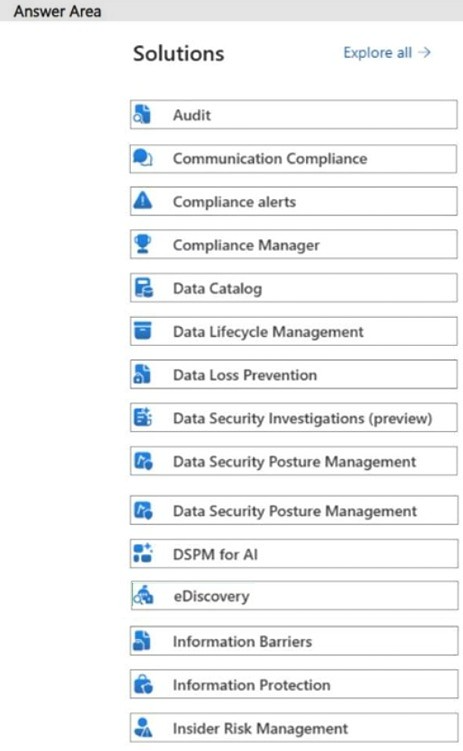Click the Audit solution icon

tap(142, 114)
